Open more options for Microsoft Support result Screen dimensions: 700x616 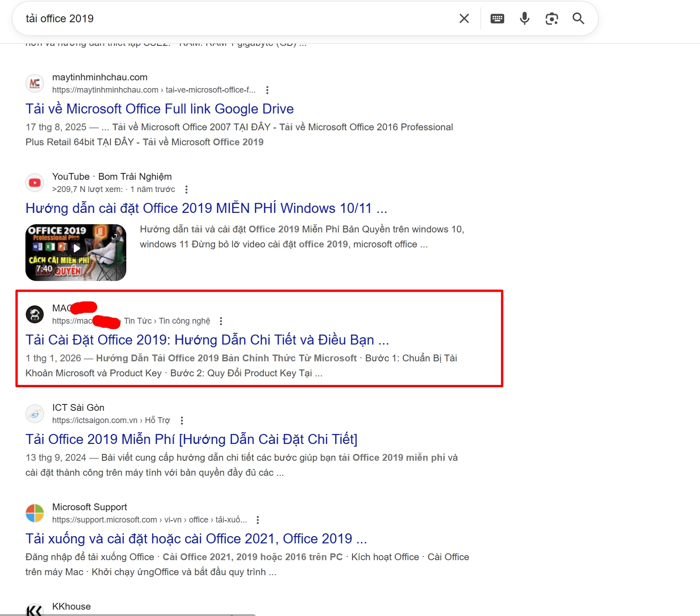click(258, 520)
